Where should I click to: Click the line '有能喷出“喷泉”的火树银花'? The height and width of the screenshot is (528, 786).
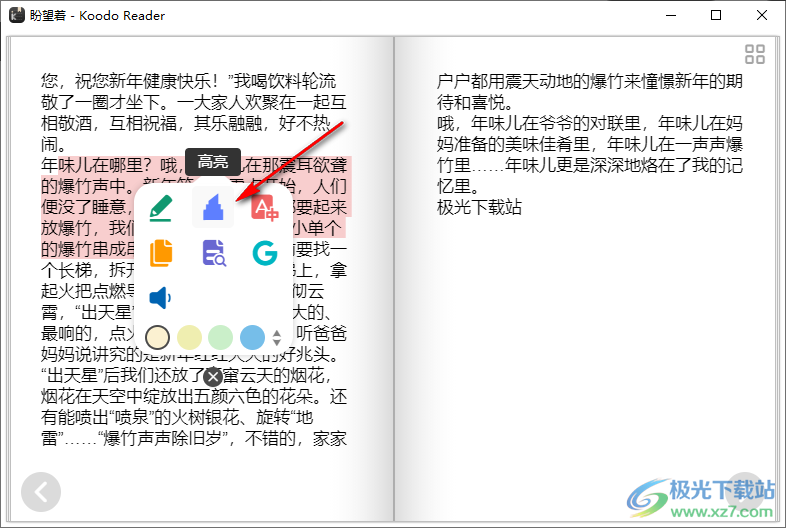[x=177, y=417]
